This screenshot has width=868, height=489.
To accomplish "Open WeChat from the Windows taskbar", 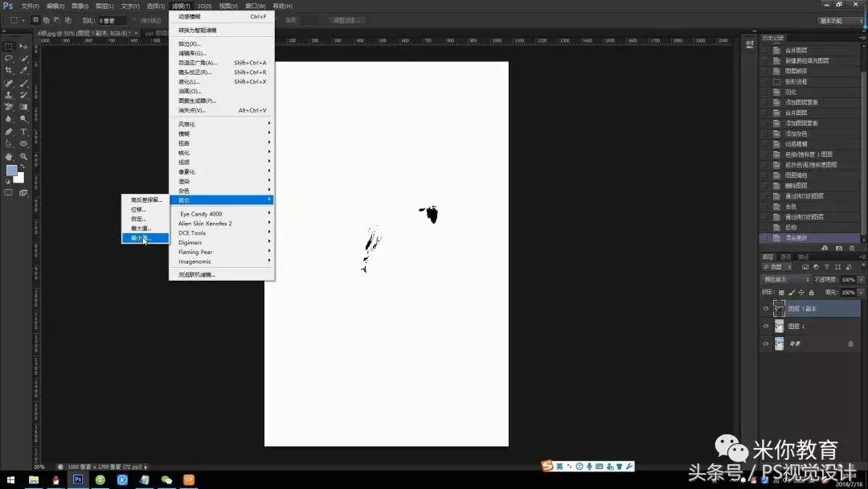I will tap(166, 480).
